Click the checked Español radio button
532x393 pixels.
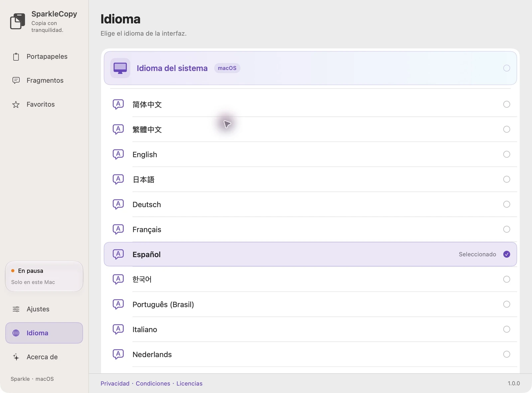[x=507, y=254]
